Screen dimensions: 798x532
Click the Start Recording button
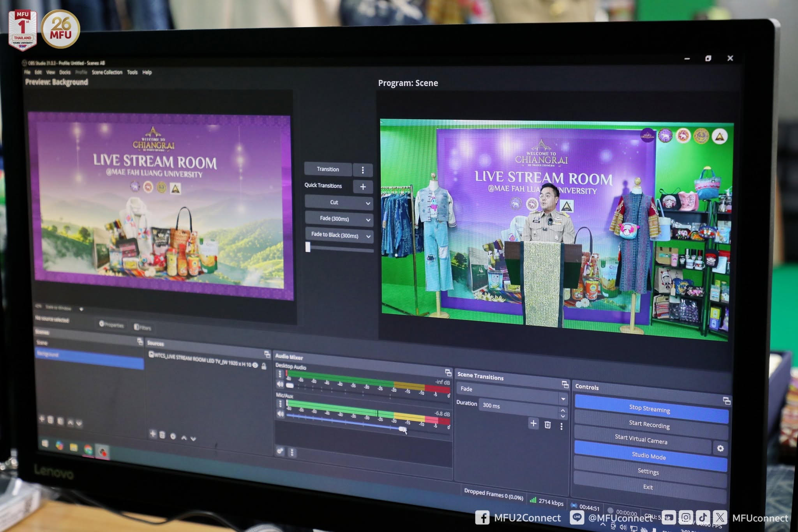tap(649, 425)
